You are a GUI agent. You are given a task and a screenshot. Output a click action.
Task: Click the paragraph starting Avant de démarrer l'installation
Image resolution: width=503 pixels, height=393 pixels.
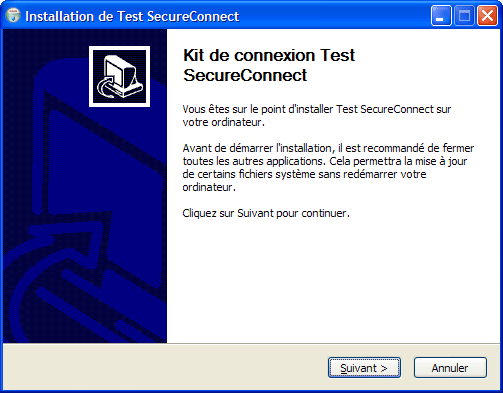pyautogui.click(x=328, y=167)
